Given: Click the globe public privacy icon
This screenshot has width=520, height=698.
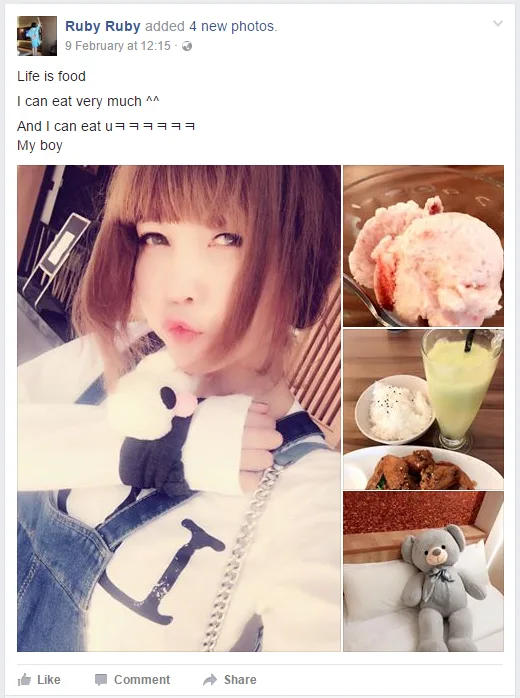Looking at the screenshot, I should [x=187, y=46].
